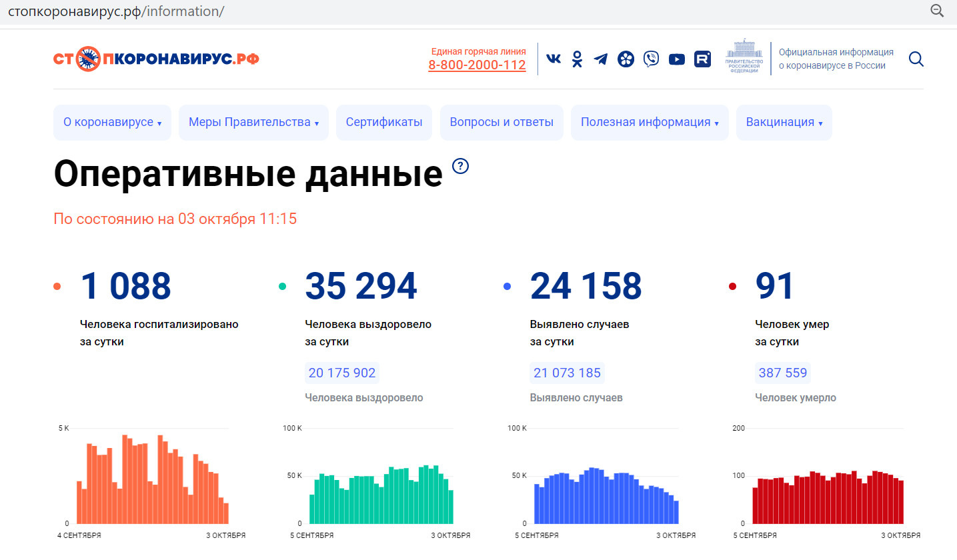Click Официальная информация о коронавирусе в России

point(836,59)
